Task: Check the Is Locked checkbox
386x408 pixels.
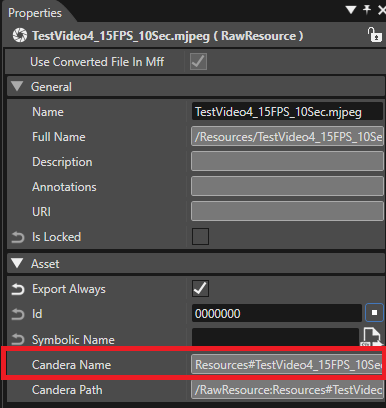Action: [x=200, y=236]
